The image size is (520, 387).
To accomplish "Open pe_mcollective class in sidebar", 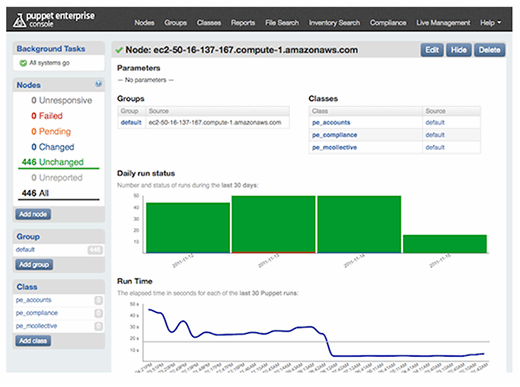I will (x=36, y=326).
